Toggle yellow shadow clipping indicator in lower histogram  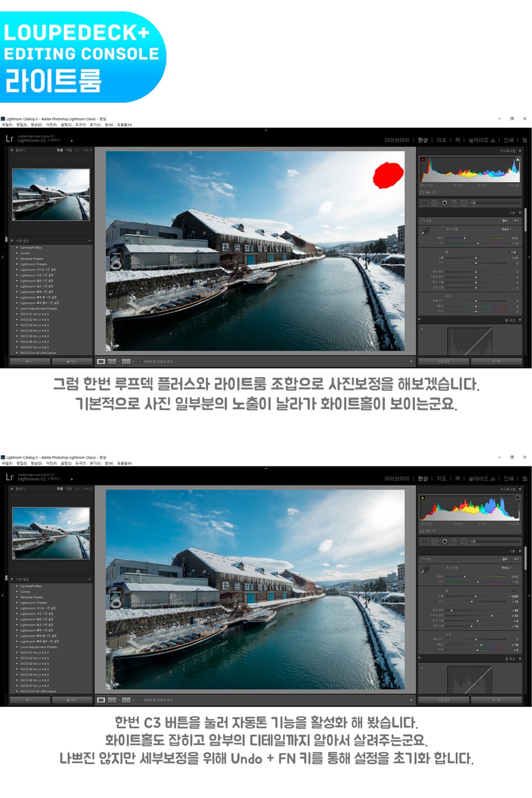pos(423,498)
